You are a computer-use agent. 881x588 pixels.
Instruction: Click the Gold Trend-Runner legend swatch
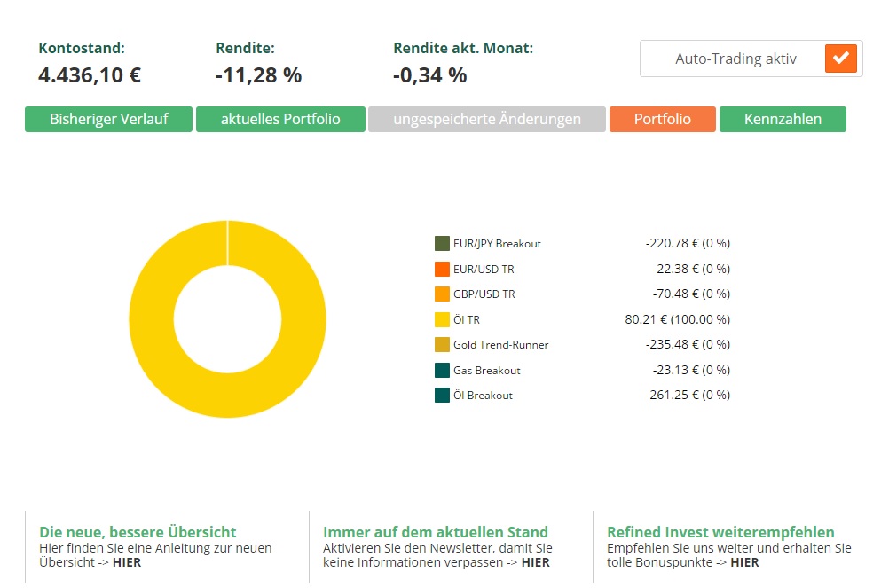click(442, 344)
